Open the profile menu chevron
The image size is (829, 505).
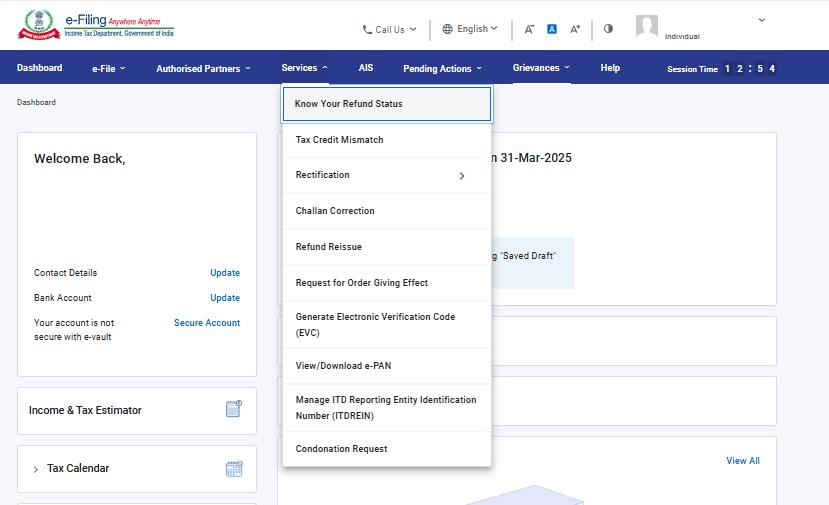click(x=761, y=20)
